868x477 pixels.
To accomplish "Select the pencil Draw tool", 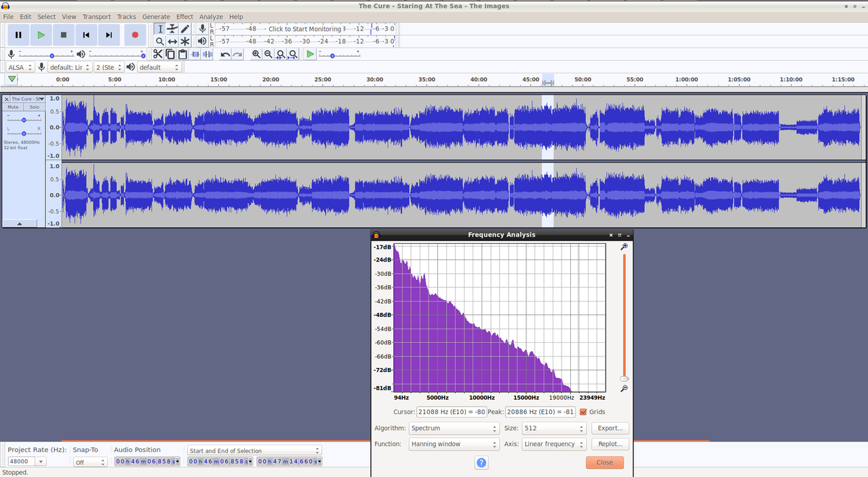I will [x=184, y=28].
